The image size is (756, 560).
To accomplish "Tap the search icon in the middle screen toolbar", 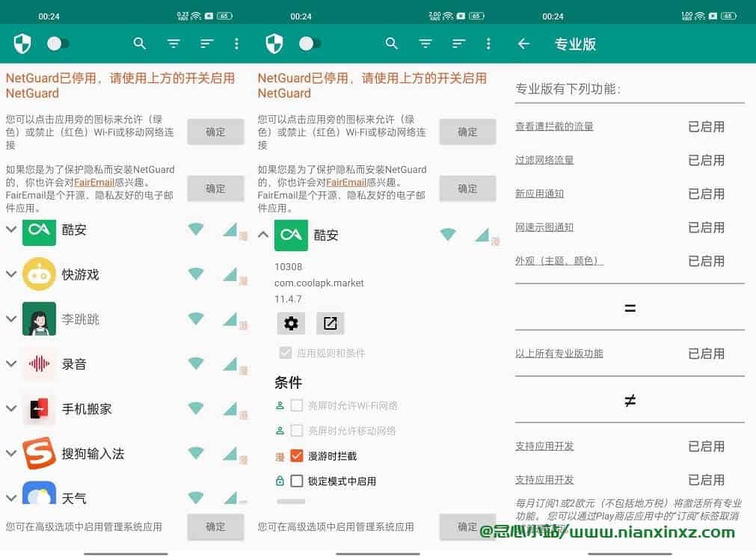I will [392, 44].
